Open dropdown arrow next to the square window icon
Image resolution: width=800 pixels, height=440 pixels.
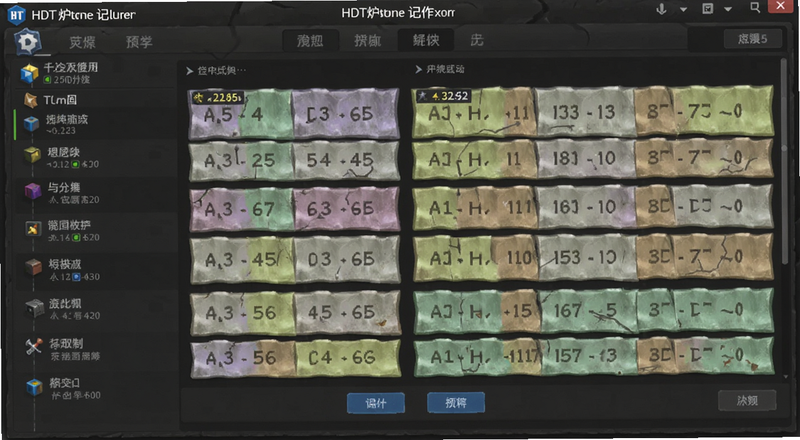tap(728, 9)
